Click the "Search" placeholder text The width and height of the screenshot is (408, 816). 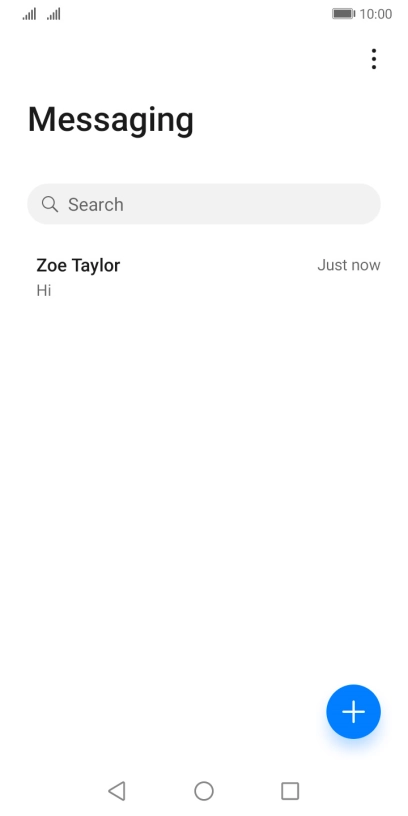tap(96, 205)
